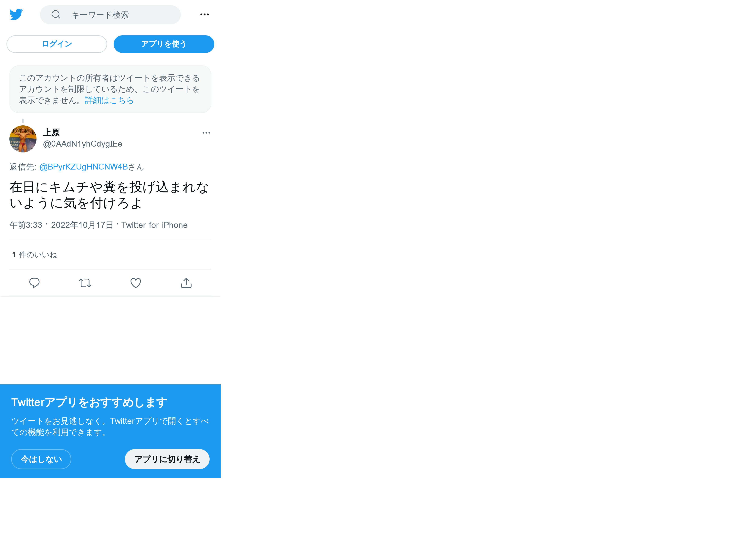Open the top-bar three-dot menu
Image resolution: width=756 pixels, height=538 pixels.
coord(204,15)
